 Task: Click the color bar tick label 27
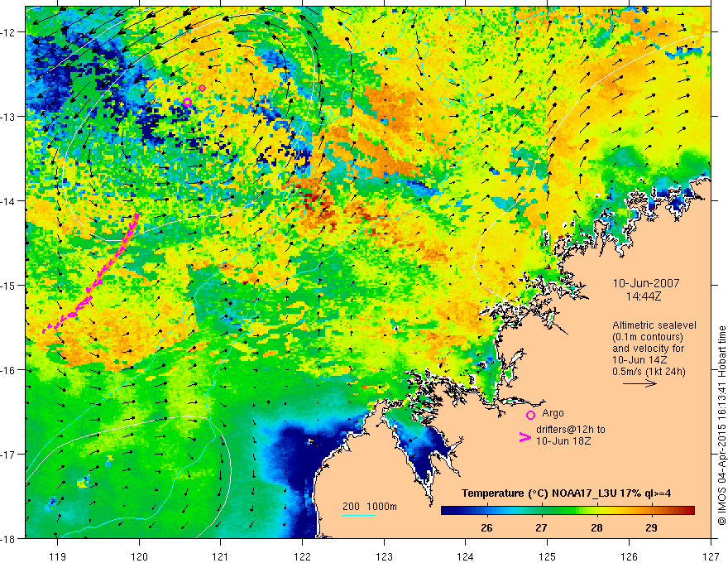click(541, 528)
